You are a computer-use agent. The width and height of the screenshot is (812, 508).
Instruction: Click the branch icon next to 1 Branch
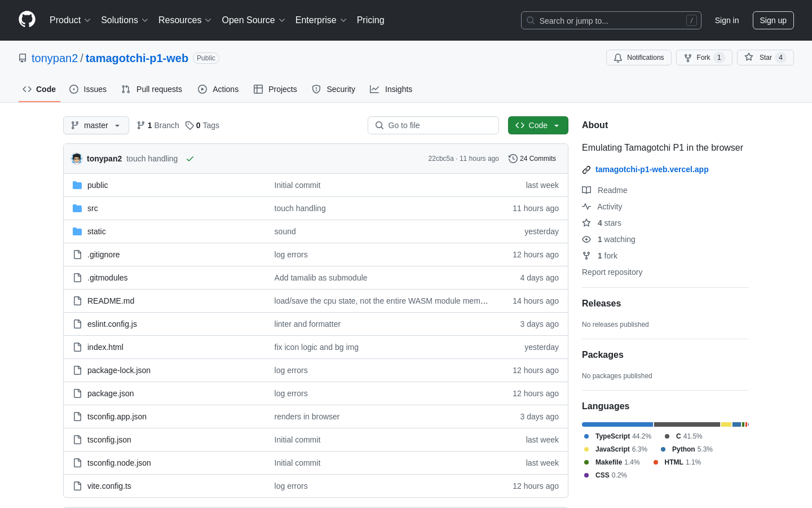coord(141,125)
